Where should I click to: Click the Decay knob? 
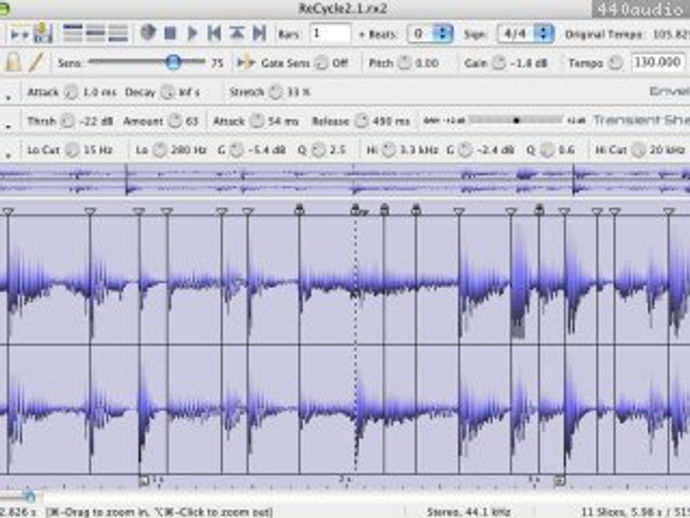click(167, 92)
